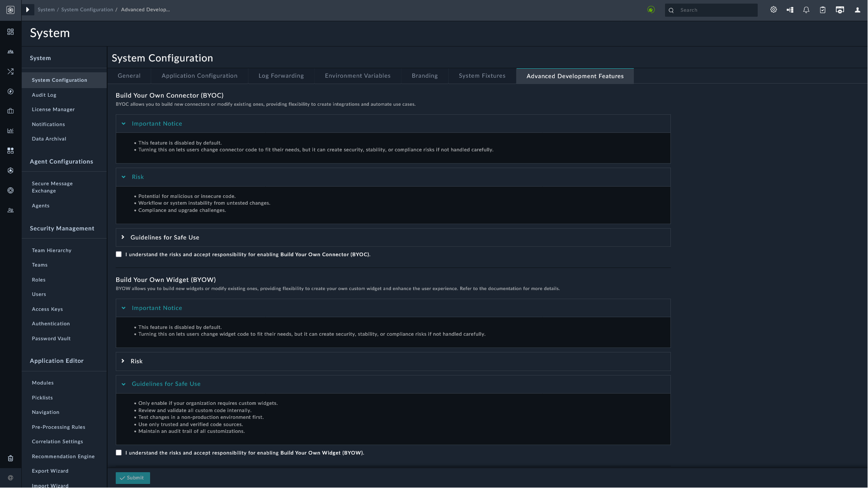Collapse the BYOC Important Notice section
868x488 pixels.
pos(156,124)
